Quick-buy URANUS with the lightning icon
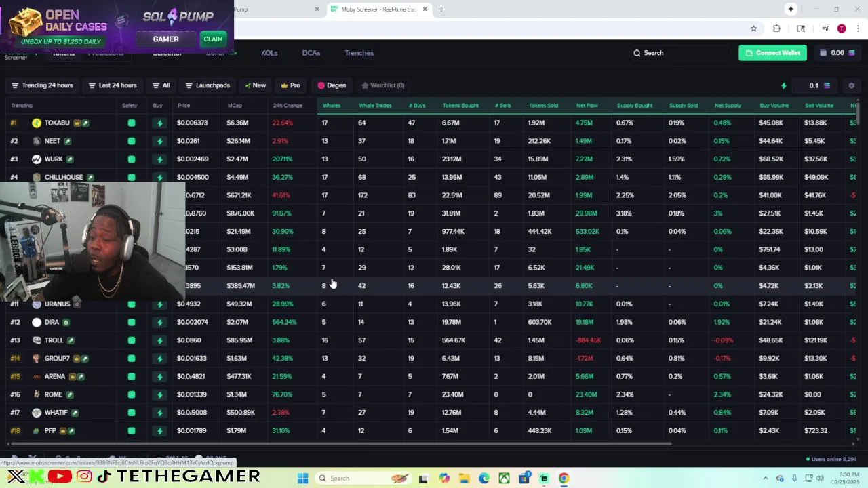 click(x=159, y=304)
